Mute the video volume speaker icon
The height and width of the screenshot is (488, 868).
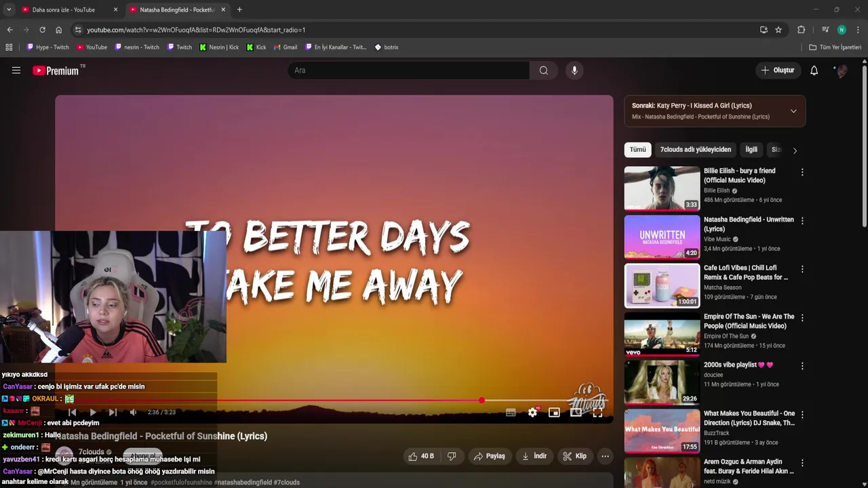[x=133, y=412]
